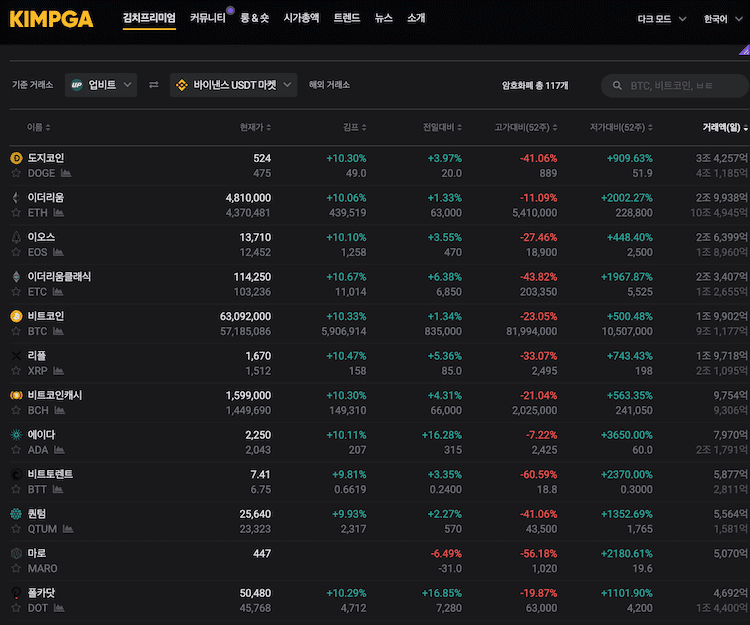The image size is (750, 625).
Task: Open the DOT chart icon
Action: point(59,608)
